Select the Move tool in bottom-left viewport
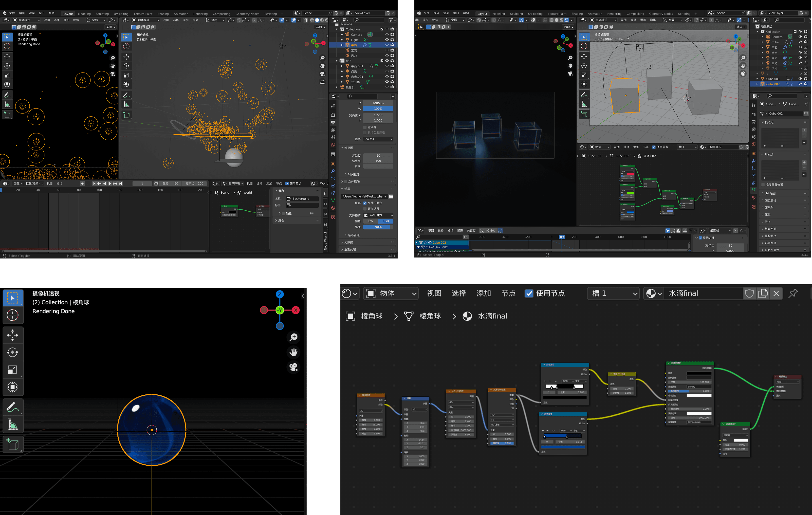 tap(13, 335)
